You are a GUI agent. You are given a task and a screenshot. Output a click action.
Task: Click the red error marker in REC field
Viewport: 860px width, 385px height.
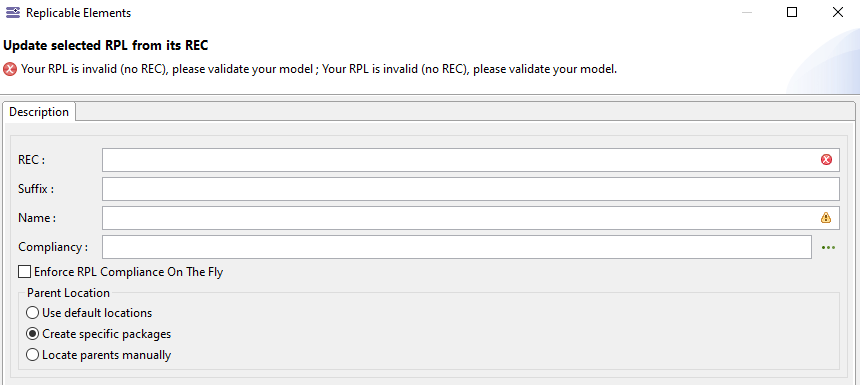click(826, 160)
